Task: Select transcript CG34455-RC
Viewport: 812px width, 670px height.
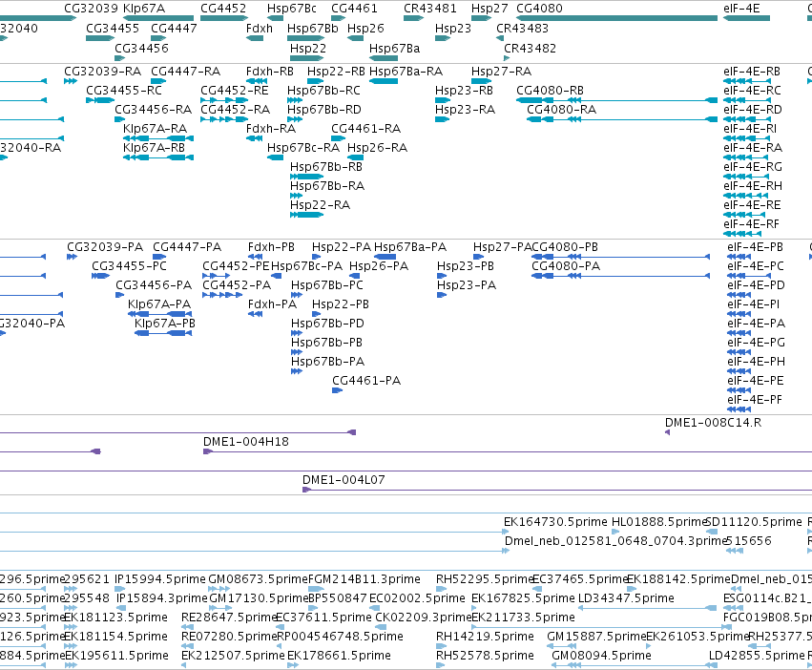Action: coord(124,91)
